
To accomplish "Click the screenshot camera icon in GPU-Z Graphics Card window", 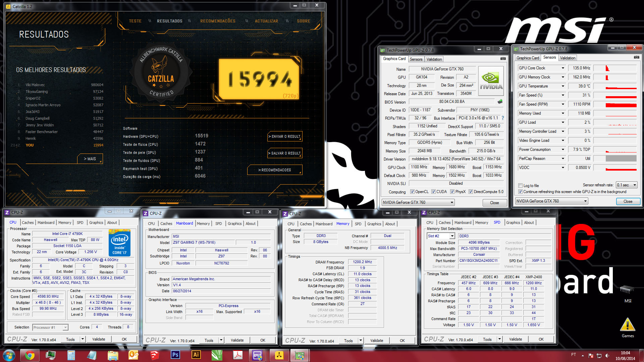I will click(x=503, y=59).
